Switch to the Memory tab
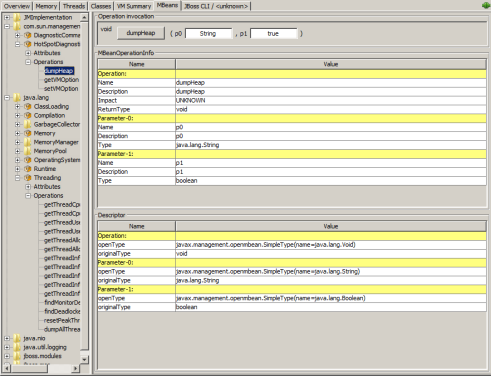 46,6
